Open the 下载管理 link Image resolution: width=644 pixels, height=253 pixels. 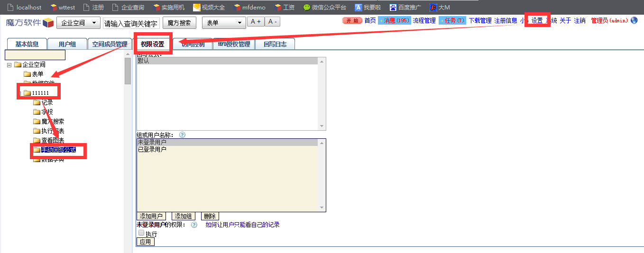click(480, 20)
